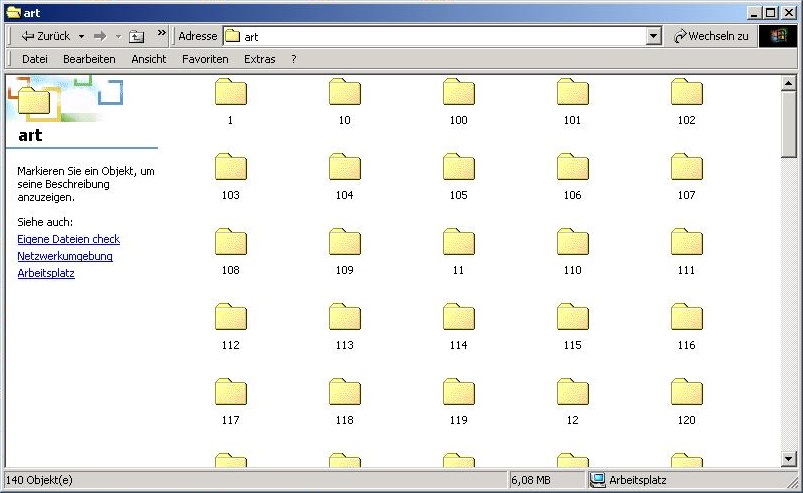Viewport: 803px width, 493px height.
Task: Click the bold art heading in left panel
Action: (30, 135)
